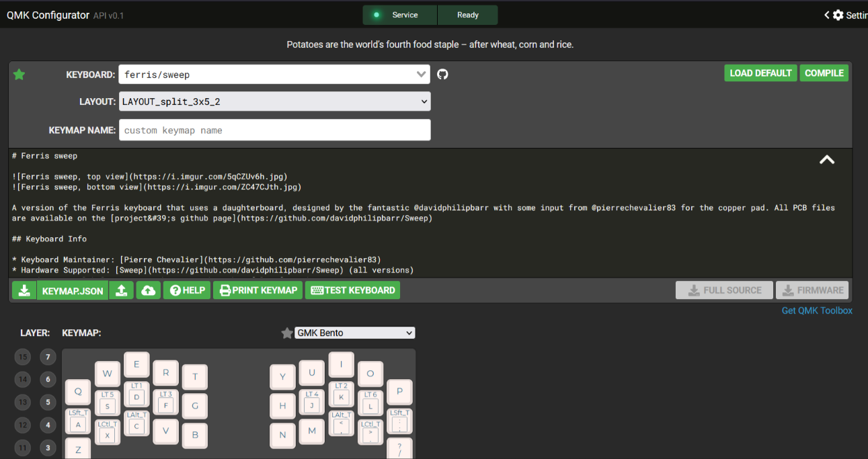Click the FULL SOURCE download button
The width and height of the screenshot is (868, 459).
click(724, 290)
